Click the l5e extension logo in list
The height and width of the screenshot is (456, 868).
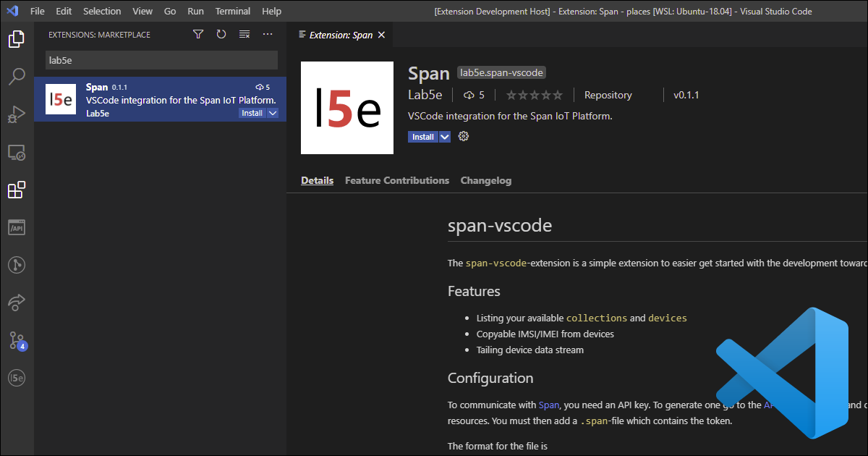60,99
